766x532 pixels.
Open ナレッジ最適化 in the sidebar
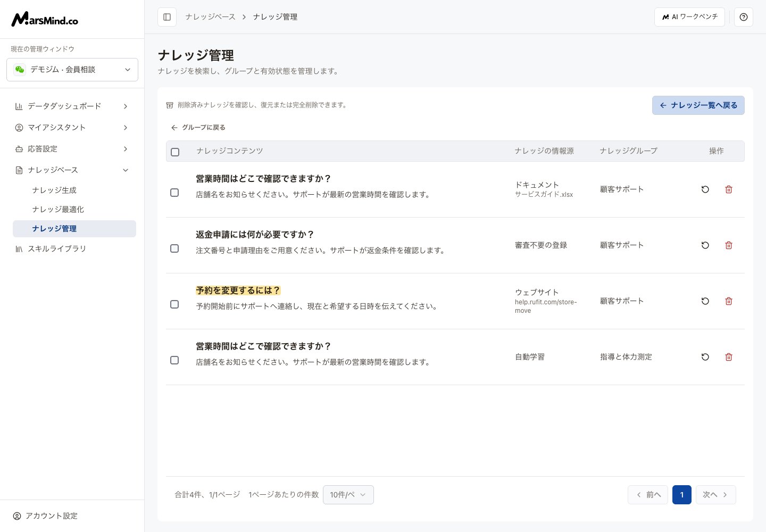[58, 210]
